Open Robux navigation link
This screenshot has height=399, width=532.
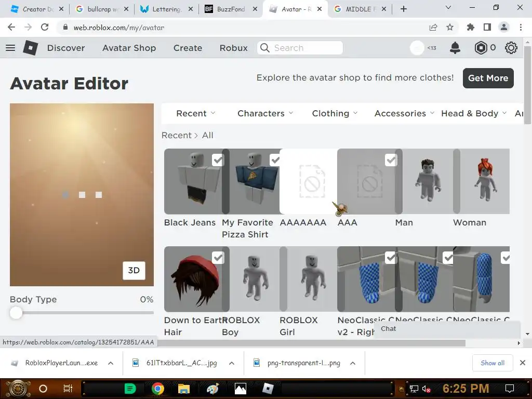tap(233, 48)
